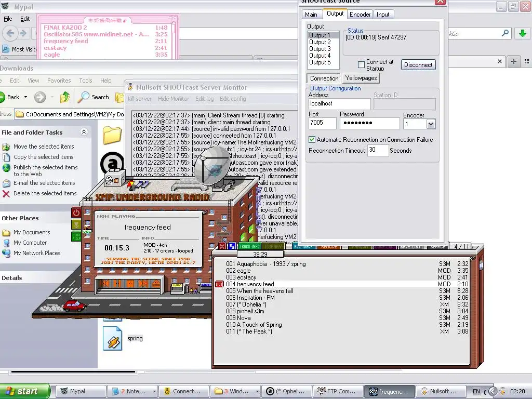The height and width of the screenshot is (399, 532).
Task: Click the olive down-arrow button on the XMP skin
Action: pos(76,224)
